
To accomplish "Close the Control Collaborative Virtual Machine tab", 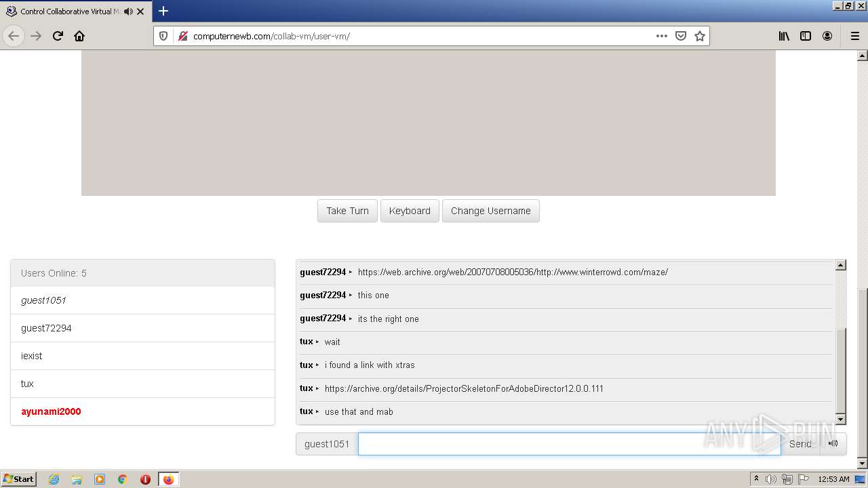I will coord(140,12).
